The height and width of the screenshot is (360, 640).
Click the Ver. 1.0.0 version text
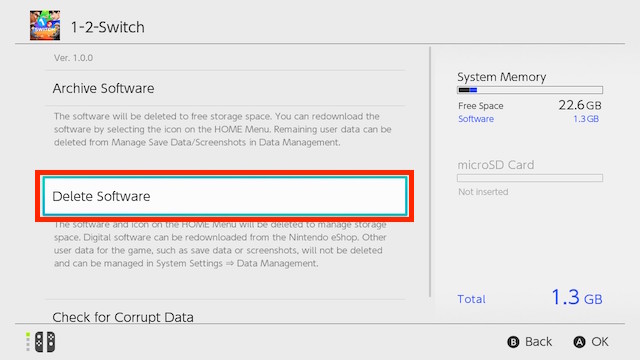pos(73,58)
